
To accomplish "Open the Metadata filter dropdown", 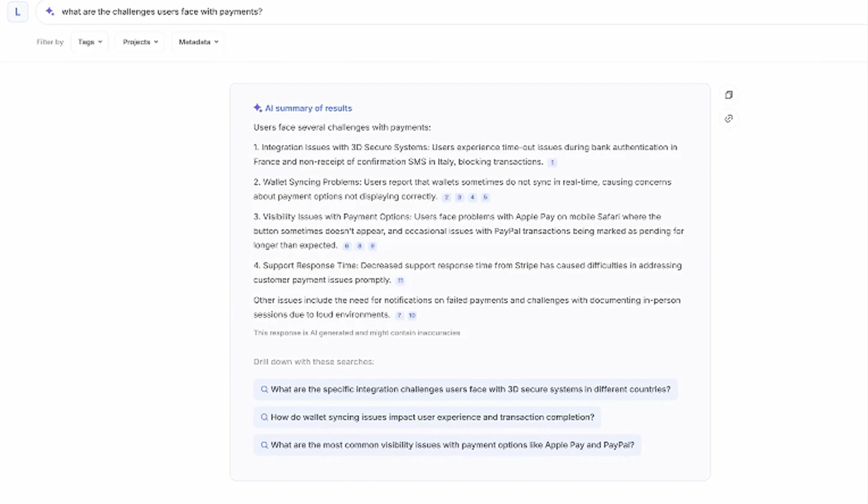I will [198, 41].
